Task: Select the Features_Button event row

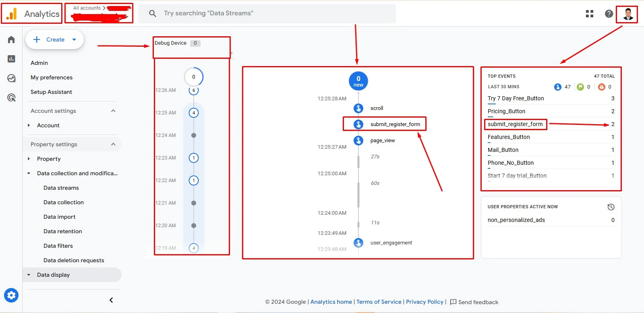Action: coord(551,137)
